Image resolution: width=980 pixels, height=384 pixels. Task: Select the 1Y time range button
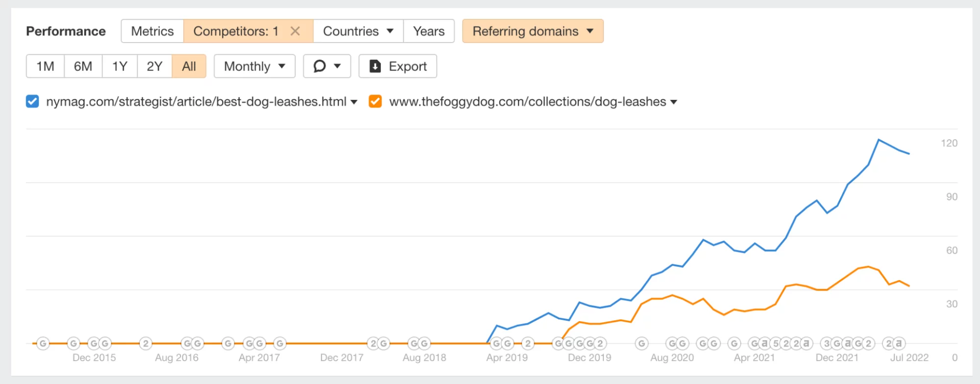(120, 66)
